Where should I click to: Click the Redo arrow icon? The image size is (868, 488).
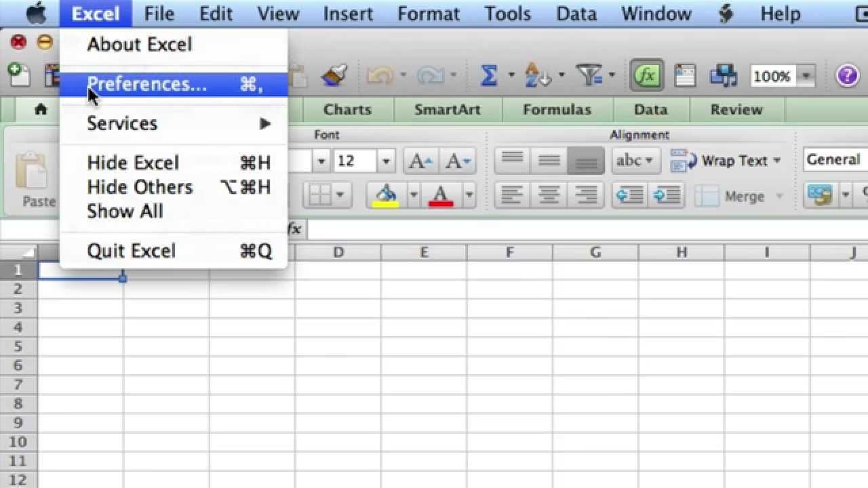430,76
